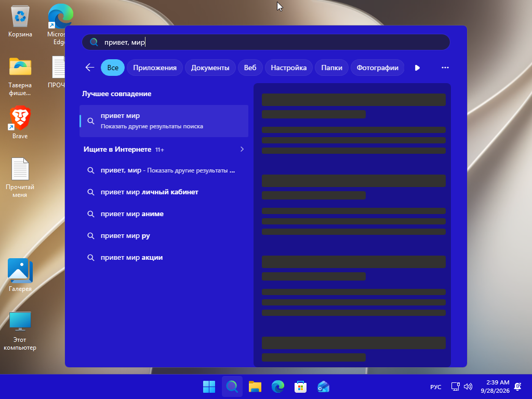
Task: Open the Windows Start button on taskbar
Action: 209,387
